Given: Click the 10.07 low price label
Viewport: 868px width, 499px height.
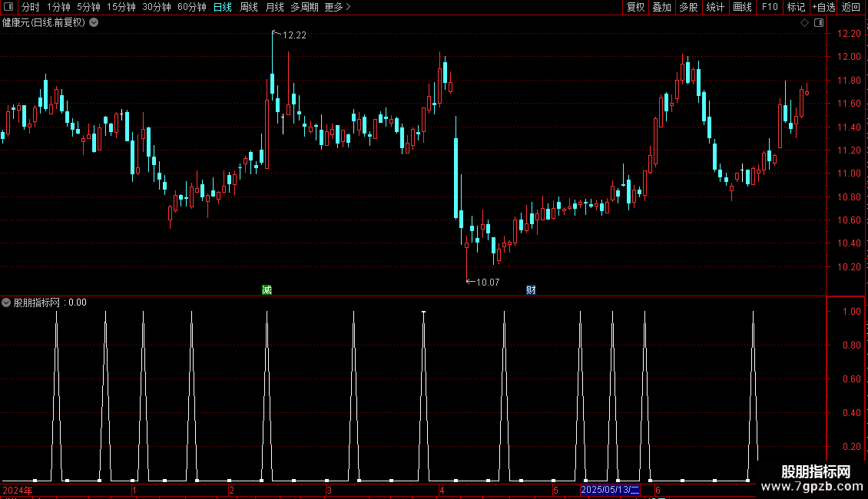Looking at the screenshot, I should pos(487,283).
